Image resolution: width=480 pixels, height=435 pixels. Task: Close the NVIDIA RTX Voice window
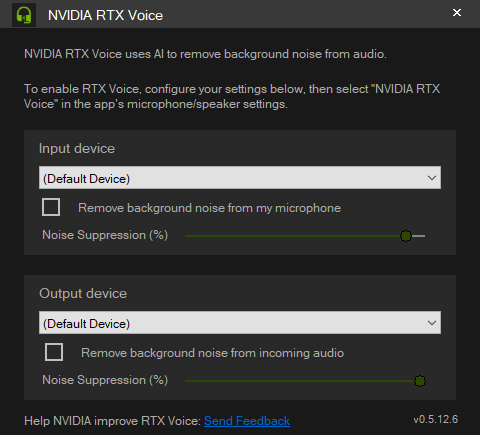pos(457,13)
